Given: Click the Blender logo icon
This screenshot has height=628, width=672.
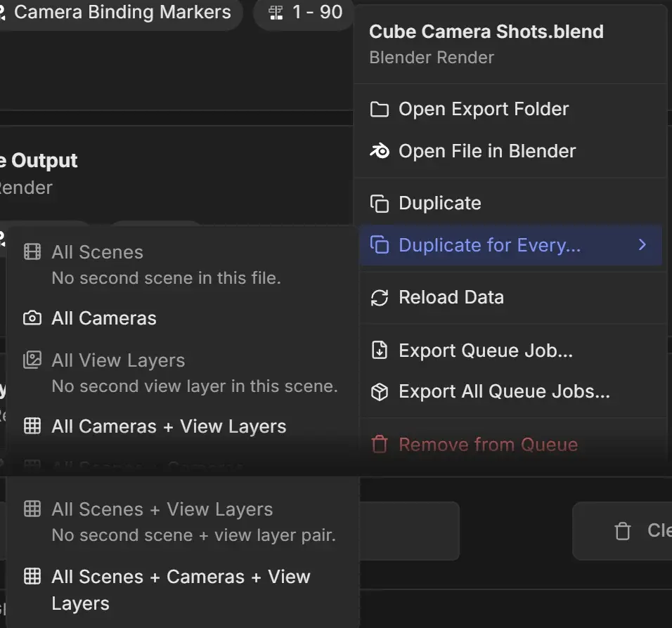Looking at the screenshot, I should (380, 151).
